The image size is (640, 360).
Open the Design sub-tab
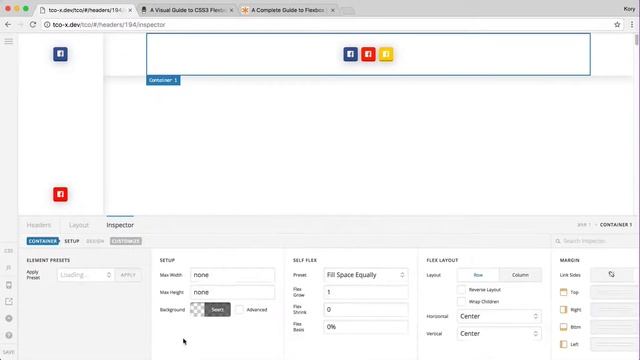95,241
